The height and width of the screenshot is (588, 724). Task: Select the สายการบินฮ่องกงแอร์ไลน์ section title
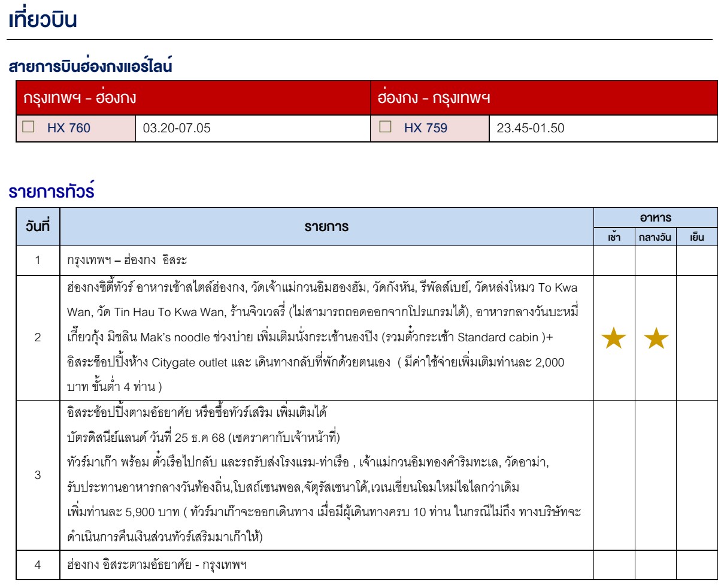[90, 66]
